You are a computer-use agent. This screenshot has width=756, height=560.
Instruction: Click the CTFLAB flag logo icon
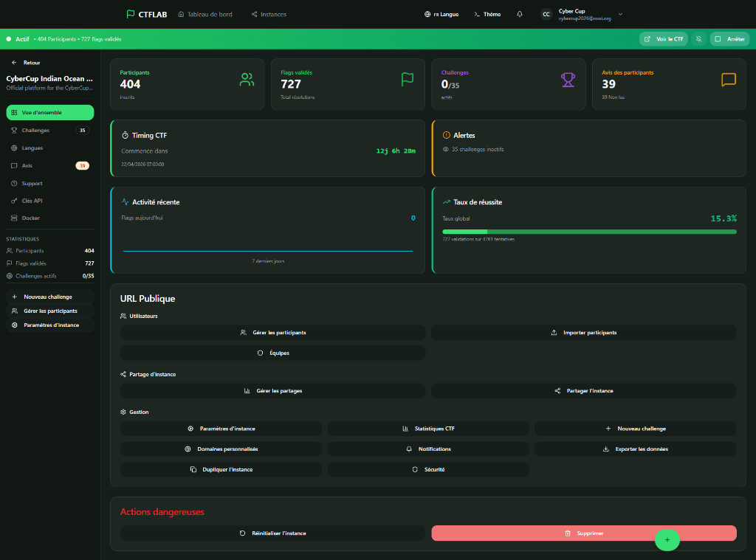click(x=130, y=14)
